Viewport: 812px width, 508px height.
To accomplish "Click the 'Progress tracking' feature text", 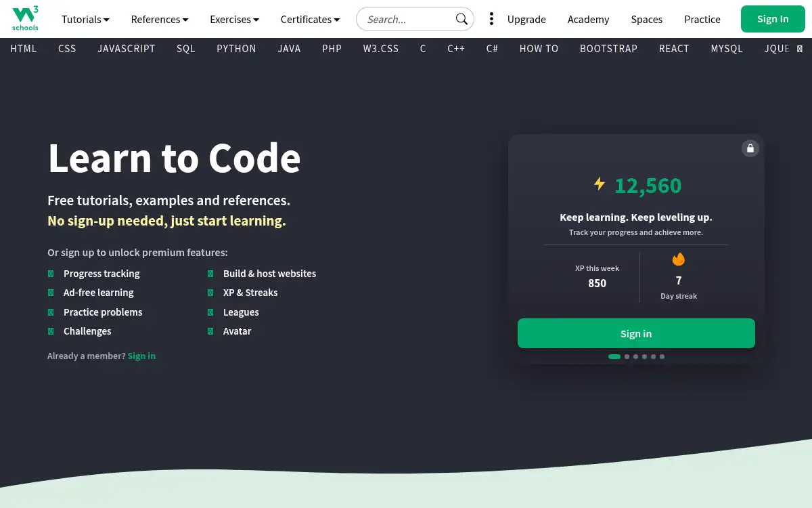I will 101,274.
